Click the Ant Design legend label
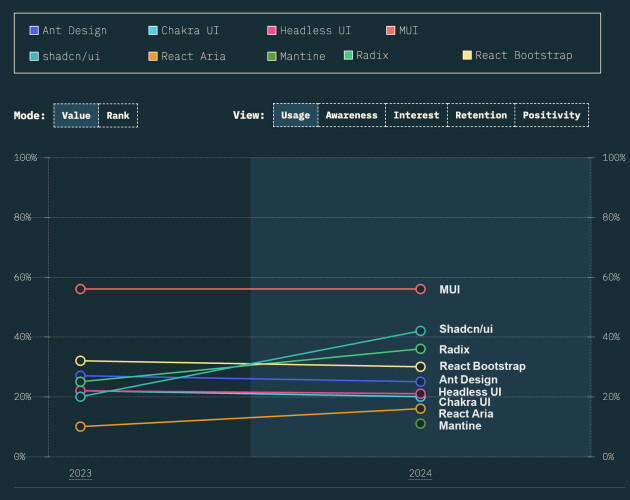Screen dimensions: 630x500 75,31
